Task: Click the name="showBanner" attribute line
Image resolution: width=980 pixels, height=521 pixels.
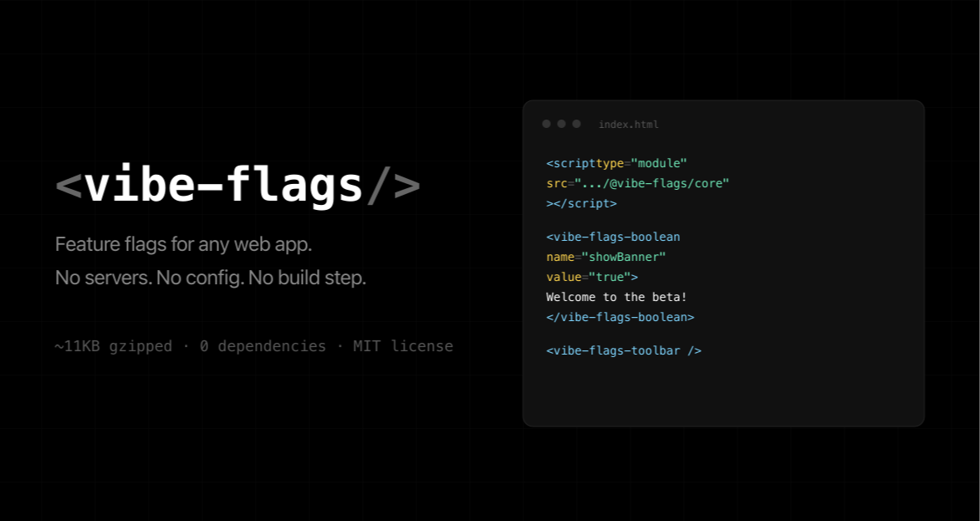Action: click(x=605, y=257)
